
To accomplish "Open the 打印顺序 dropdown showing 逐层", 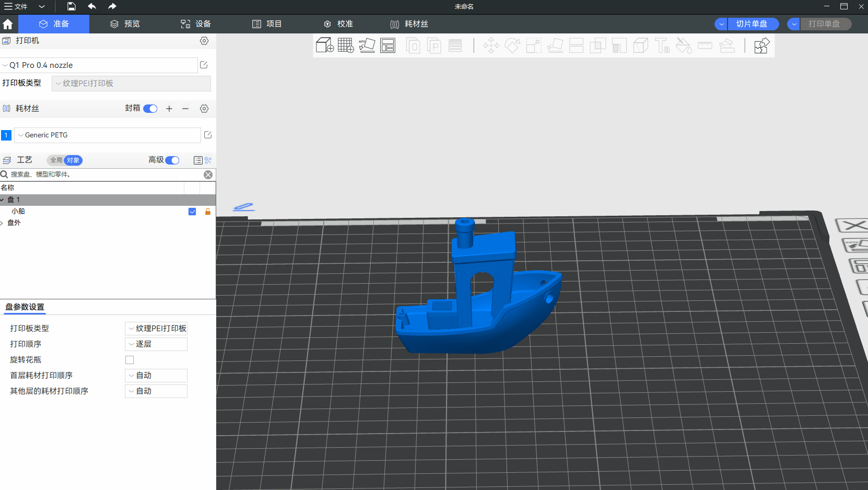I will point(156,344).
